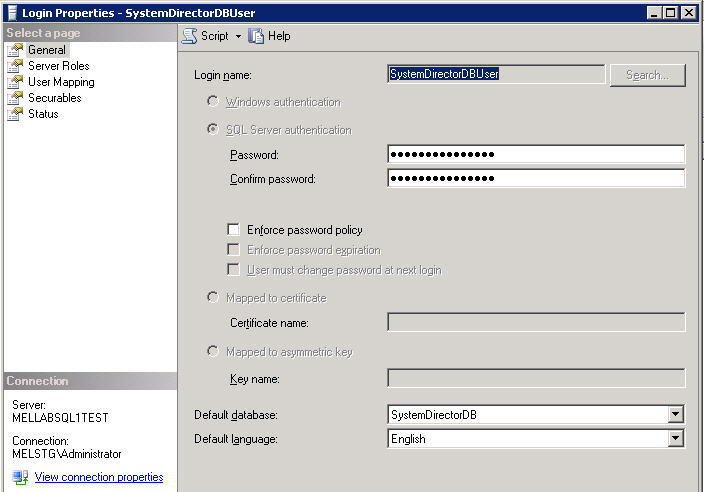Screen dimensions: 704x492
Task: Open the Default database dropdown
Action: (x=676, y=414)
